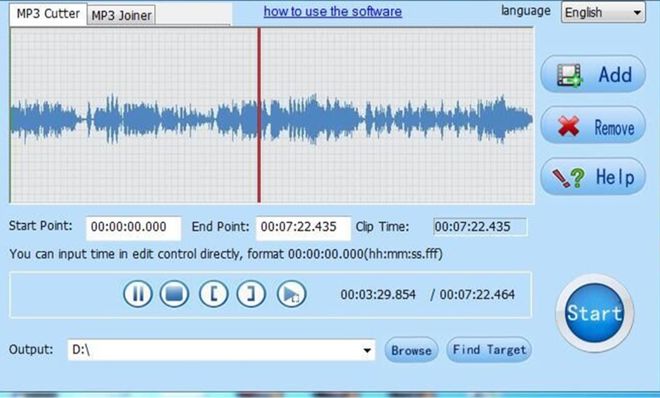The image size is (660, 398).
Task: Click the End Point time field
Action: point(303,228)
